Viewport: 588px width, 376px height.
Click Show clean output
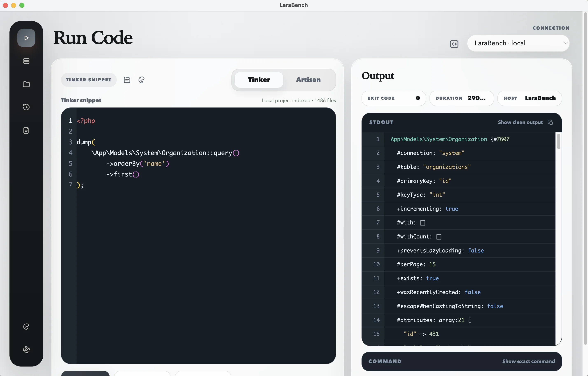(520, 122)
